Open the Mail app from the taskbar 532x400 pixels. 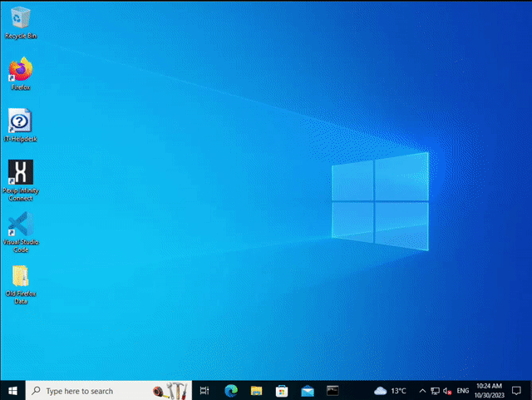click(307, 390)
